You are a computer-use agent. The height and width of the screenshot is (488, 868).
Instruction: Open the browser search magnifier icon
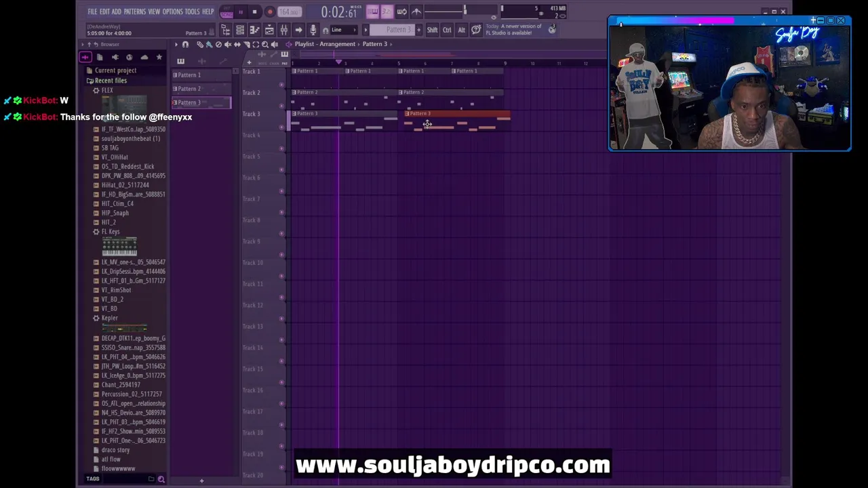point(161,479)
